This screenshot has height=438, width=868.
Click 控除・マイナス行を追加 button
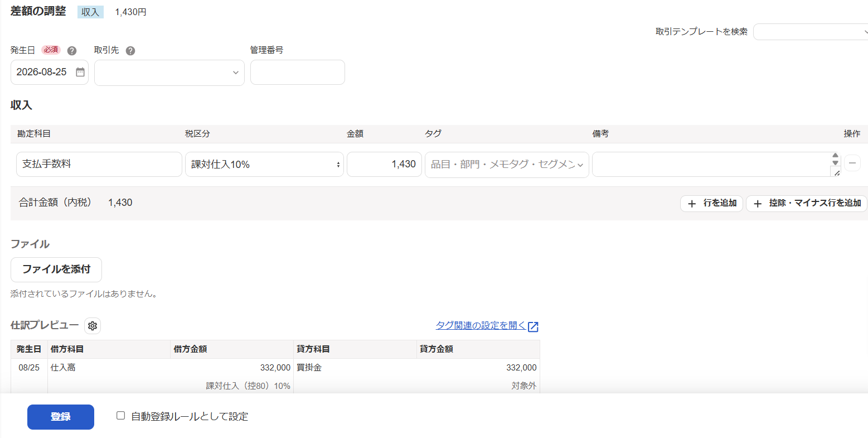[807, 203]
